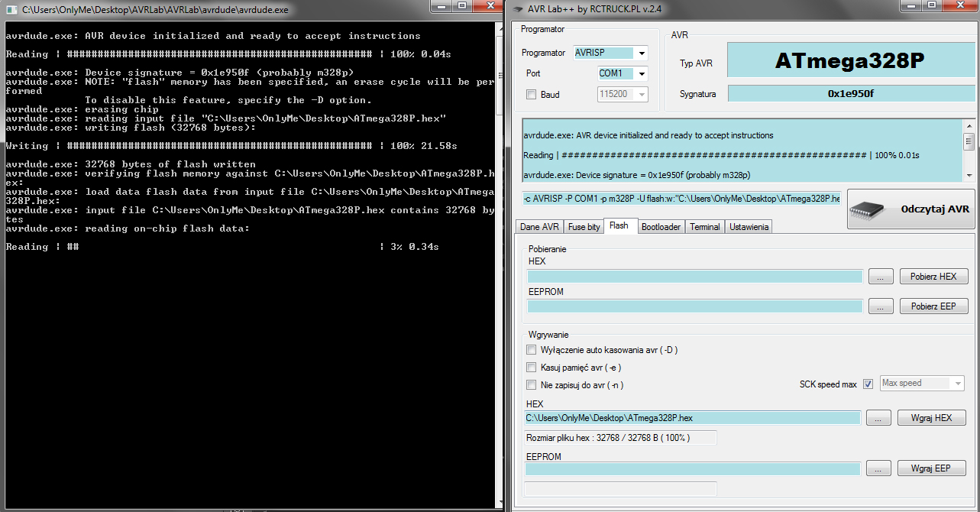980x512 pixels.
Task: Open the Fuse bity tab
Action: [x=584, y=227]
